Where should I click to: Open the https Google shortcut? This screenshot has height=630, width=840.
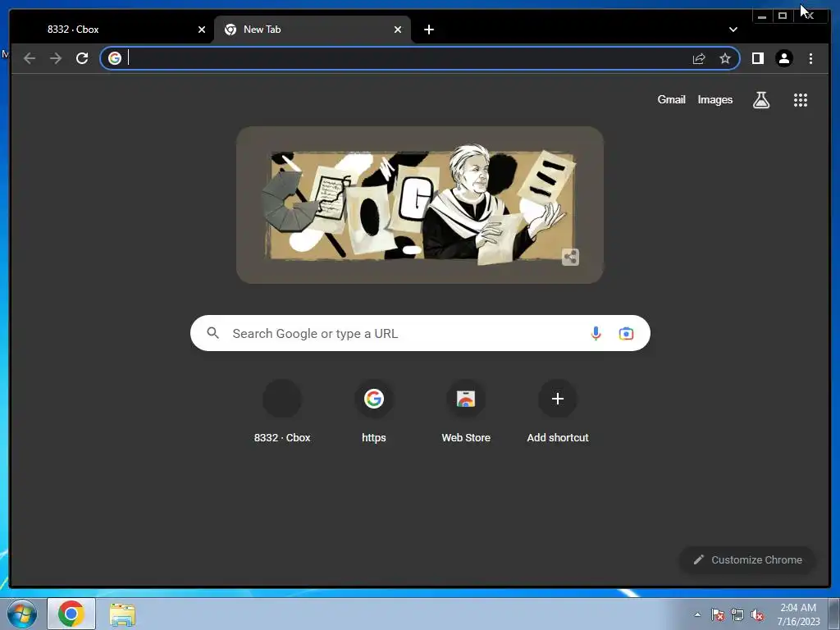[373, 411]
